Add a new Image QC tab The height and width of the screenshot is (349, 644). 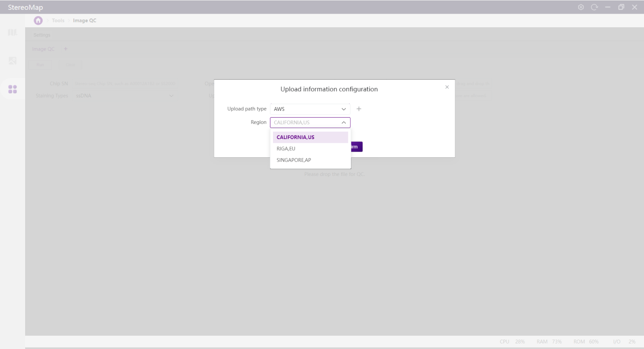click(66, 49)
